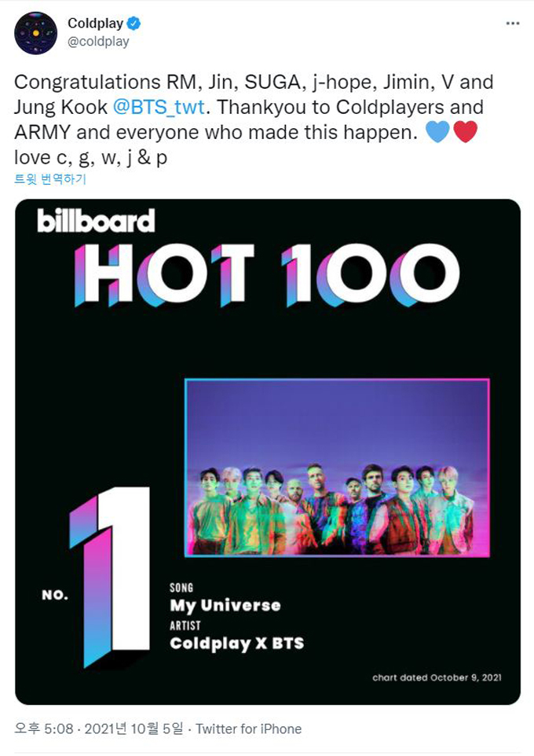
Task: Click the billboard logo in the image
Action: (x=96, y=222)
